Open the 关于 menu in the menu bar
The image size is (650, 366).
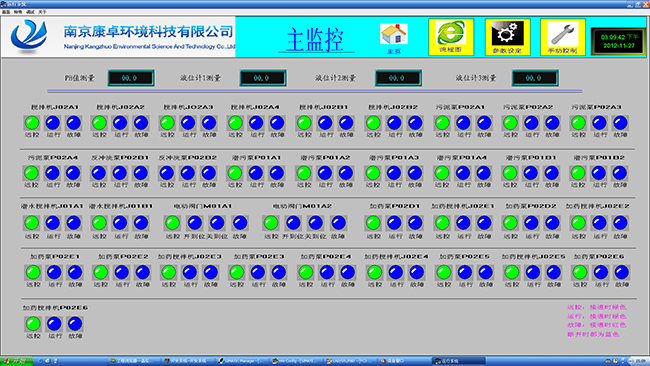(42, 12)
